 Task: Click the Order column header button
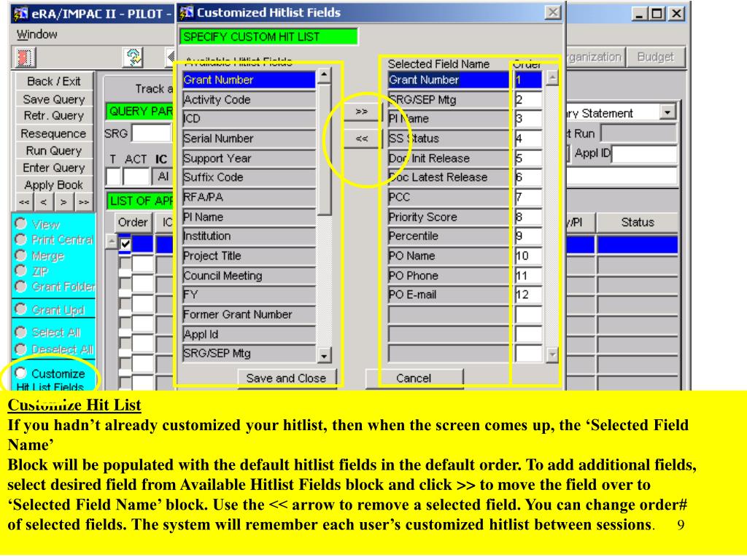point(133,222)
